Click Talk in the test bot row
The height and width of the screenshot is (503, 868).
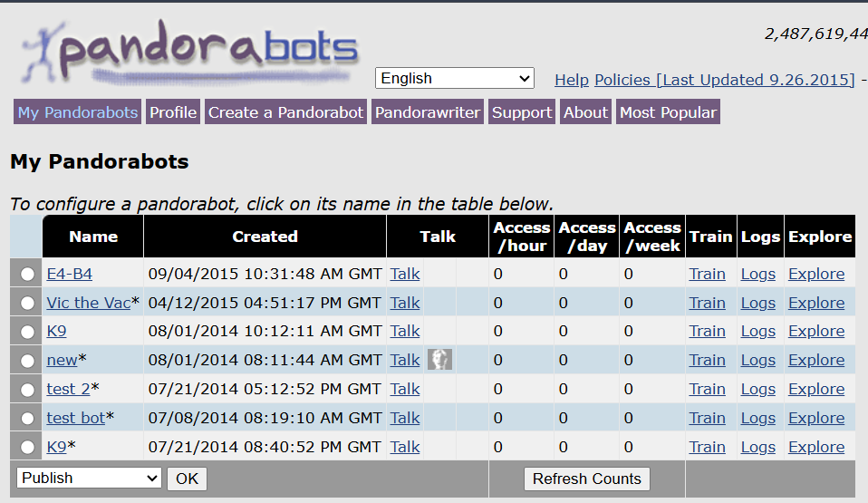click(x=405, y=418)
